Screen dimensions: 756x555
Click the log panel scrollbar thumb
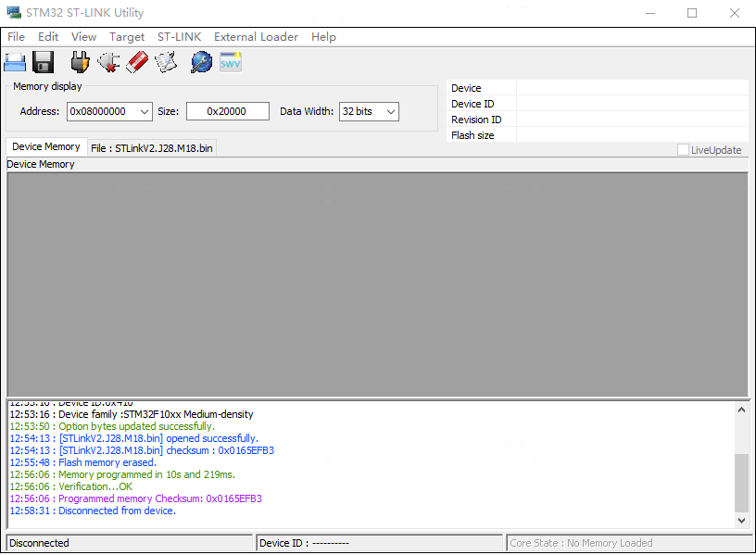click(741, 483)
